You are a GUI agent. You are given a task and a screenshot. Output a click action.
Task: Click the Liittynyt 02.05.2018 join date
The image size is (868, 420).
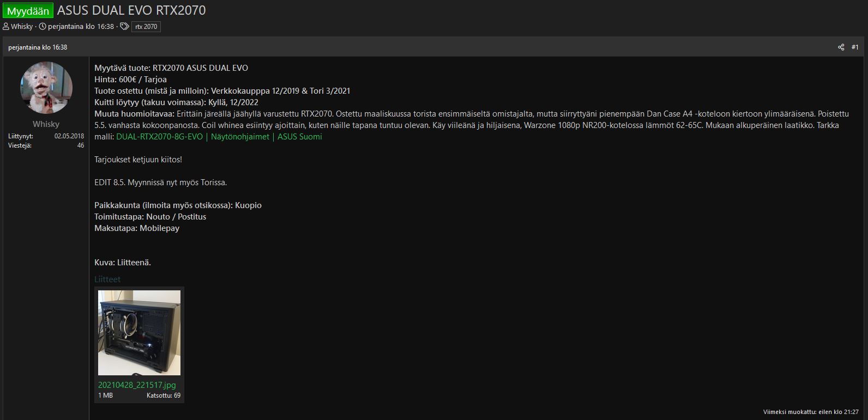point(46,136)
